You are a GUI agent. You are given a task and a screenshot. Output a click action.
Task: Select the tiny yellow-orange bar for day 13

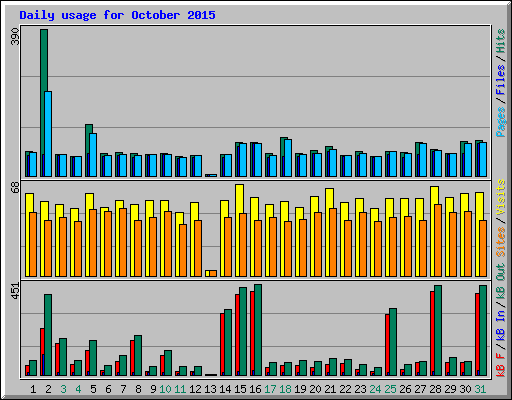click(x=211, y=273)
